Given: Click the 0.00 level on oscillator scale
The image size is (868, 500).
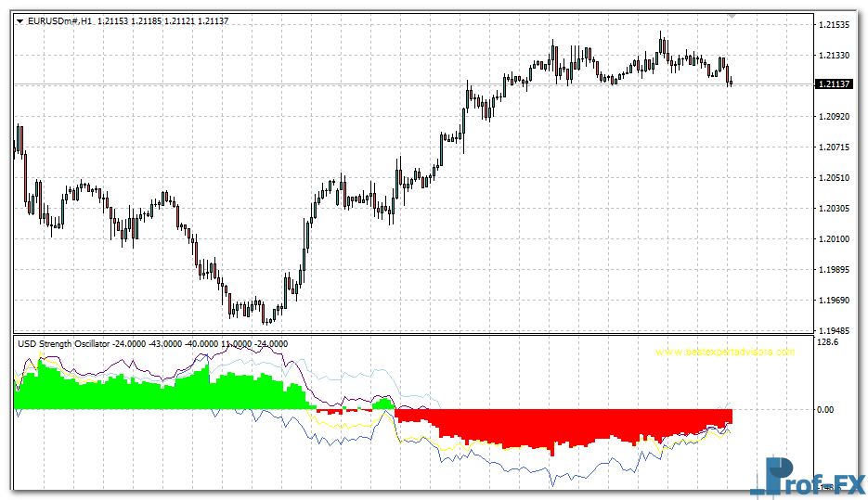Looking at the screenshot, I should point(826,409).
